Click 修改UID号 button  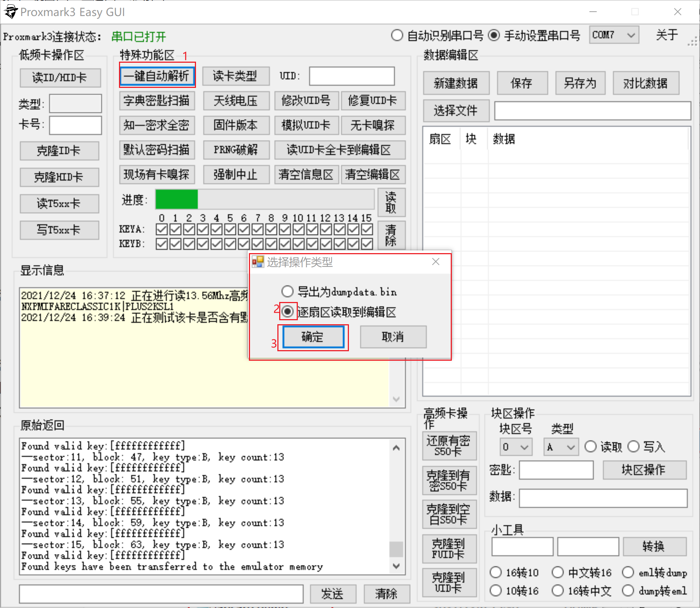306,100
